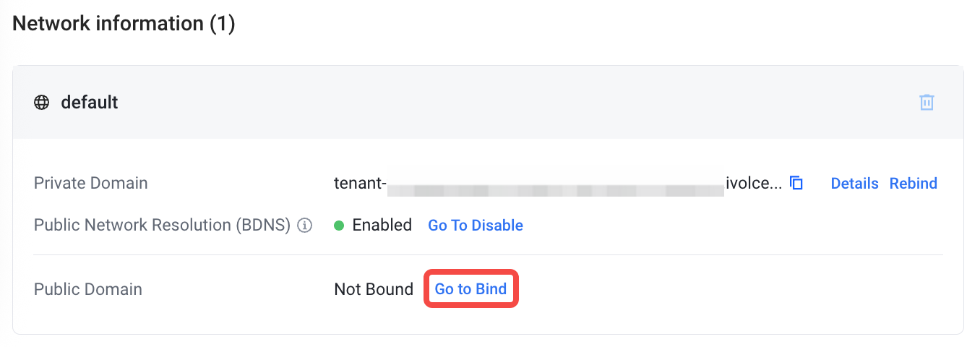The height and width of the screenshot is (347, 980).
Task: Click the truncated ivolce... domain ending
Action: click(753, 183)
